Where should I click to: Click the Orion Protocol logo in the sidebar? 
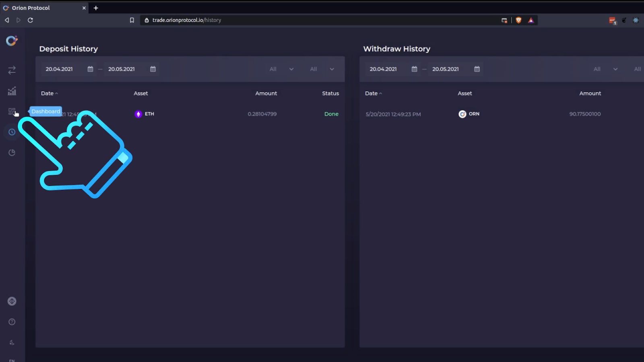[12, 41]
